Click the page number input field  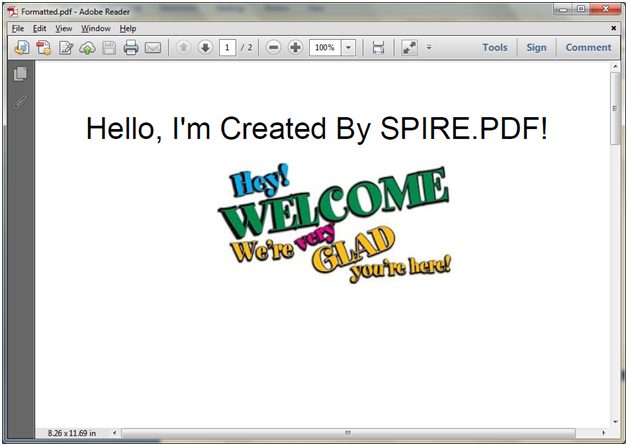[227, 48]
